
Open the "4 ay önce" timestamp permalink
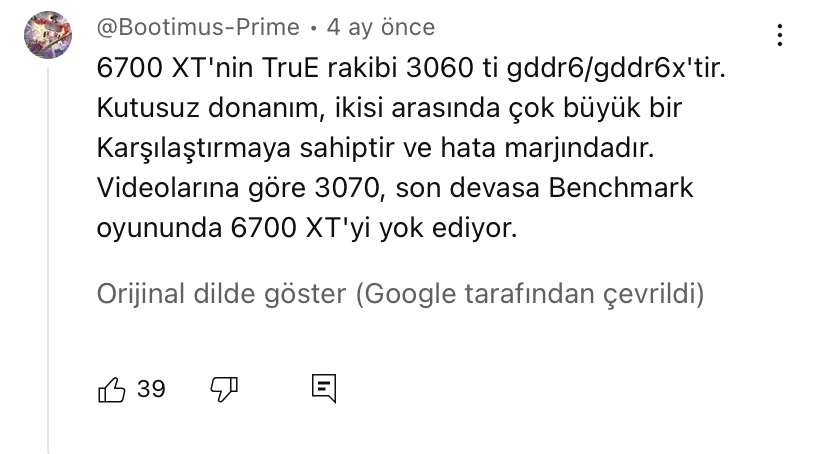pyautogui.click(x=381, y=27)
